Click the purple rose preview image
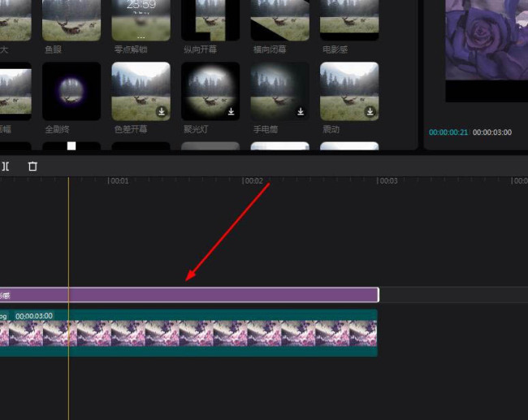Screen dimensions: 528x420 tap(487, 40)
